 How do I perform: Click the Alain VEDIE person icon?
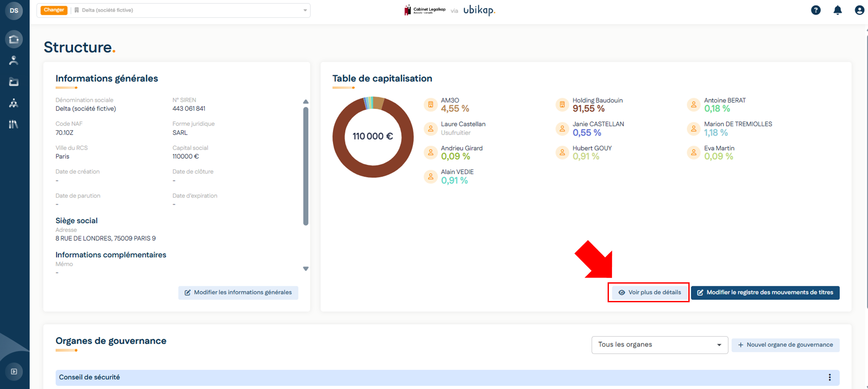431,177
